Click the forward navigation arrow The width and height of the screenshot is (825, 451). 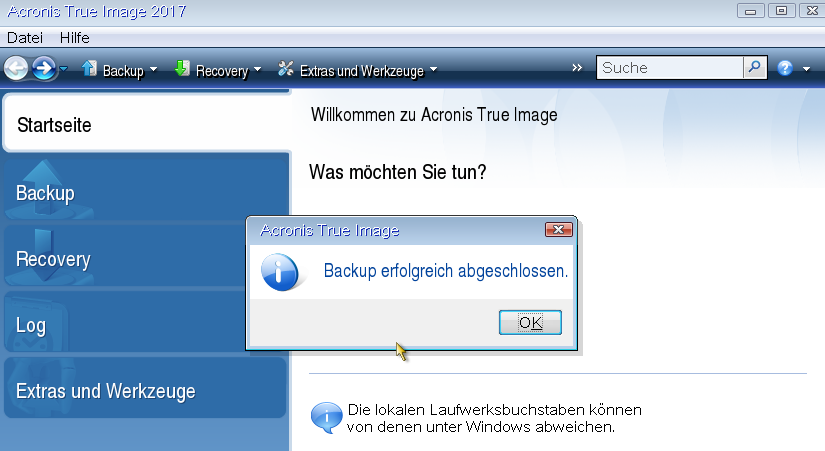pyautogui.click(x=43, y=68)
